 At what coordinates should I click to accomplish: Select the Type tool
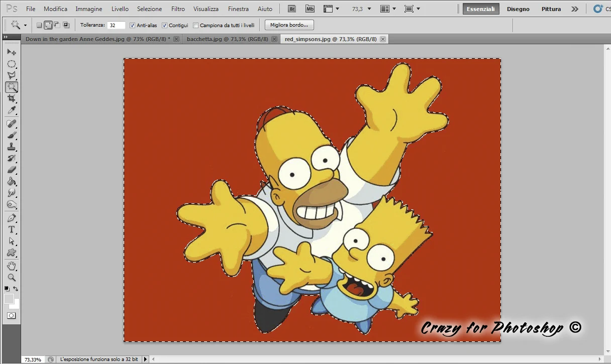tap(11, 229)
